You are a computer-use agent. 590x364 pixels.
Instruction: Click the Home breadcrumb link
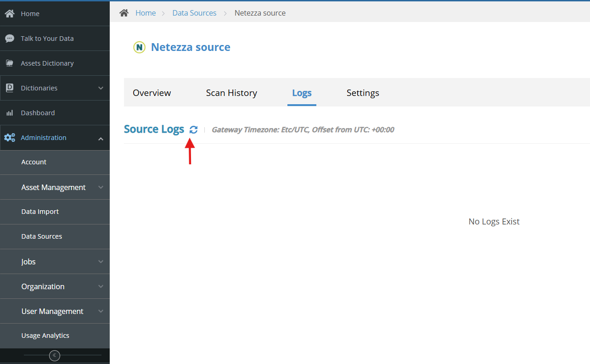(x=146, y=13)
